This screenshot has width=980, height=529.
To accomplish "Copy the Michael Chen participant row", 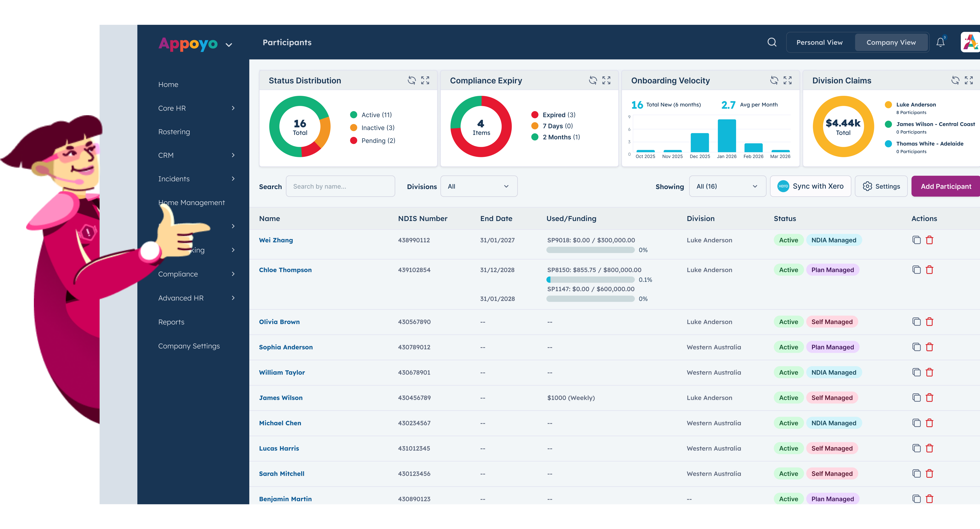I will (916, 423).
